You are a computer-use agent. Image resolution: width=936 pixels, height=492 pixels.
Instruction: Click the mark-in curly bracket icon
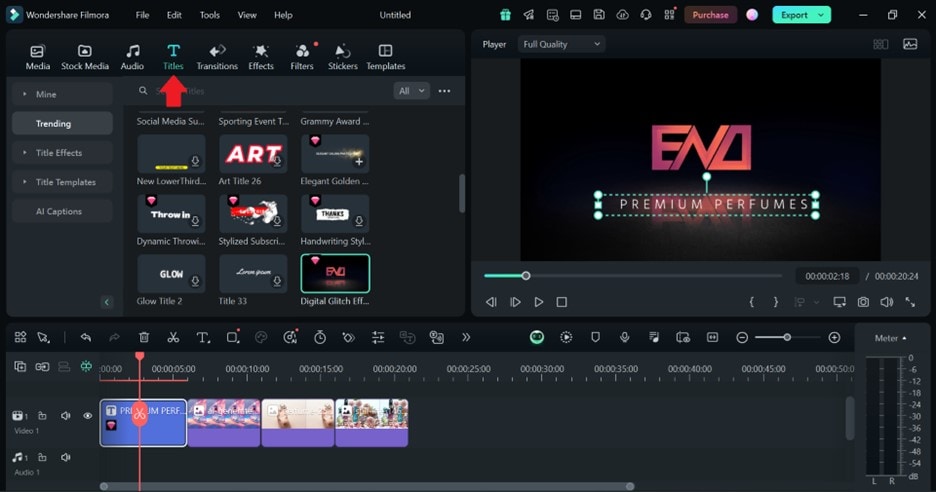click(x=752, y=302)
